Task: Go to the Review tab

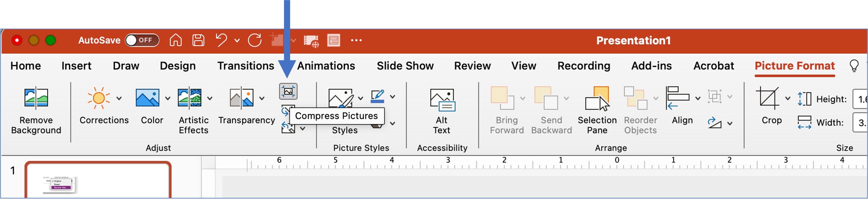Action: click(472, 66)
